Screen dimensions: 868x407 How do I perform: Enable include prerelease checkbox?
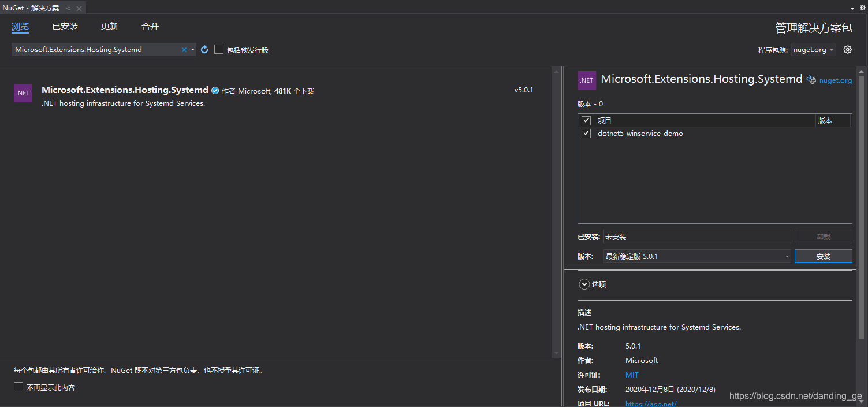click(219, 49)
